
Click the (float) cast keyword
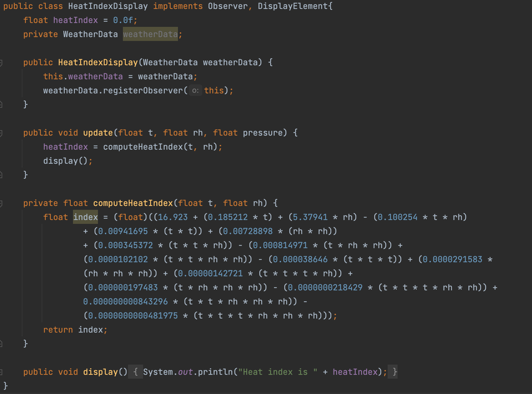point(130,217)
